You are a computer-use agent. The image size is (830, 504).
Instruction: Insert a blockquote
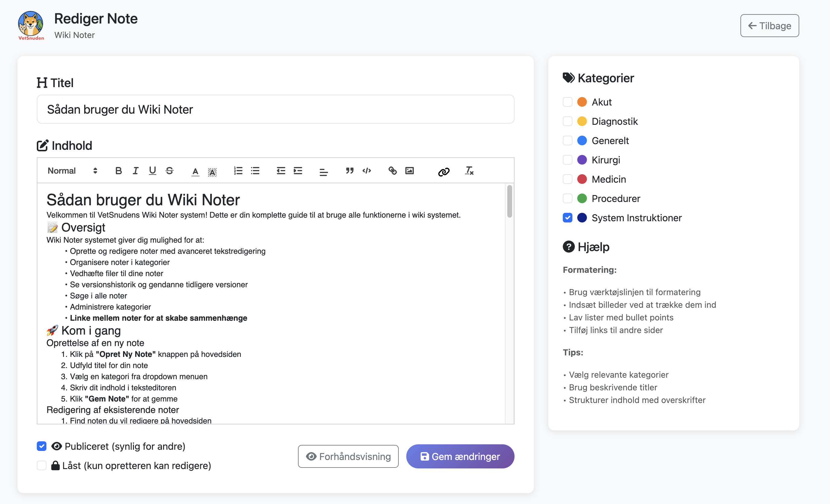(350, 171)
